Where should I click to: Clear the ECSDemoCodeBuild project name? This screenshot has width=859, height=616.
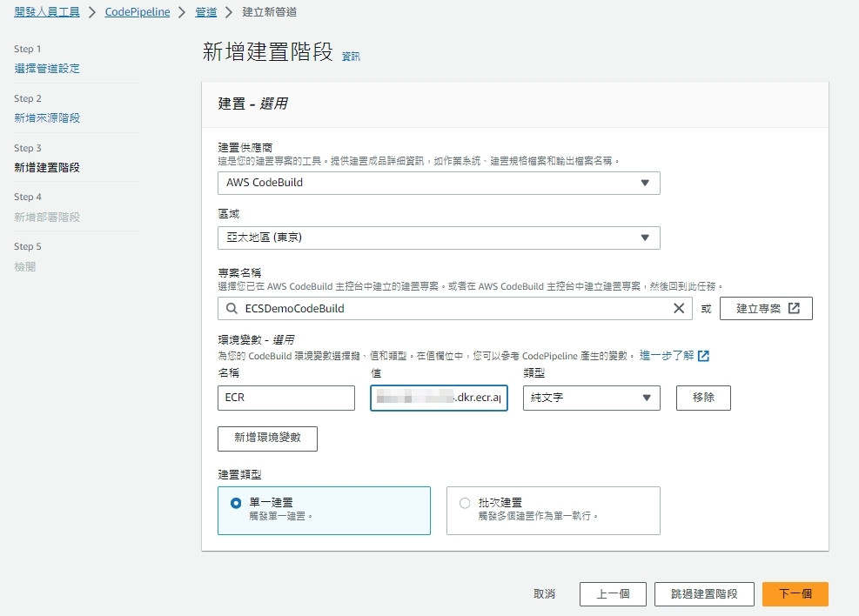678,308
